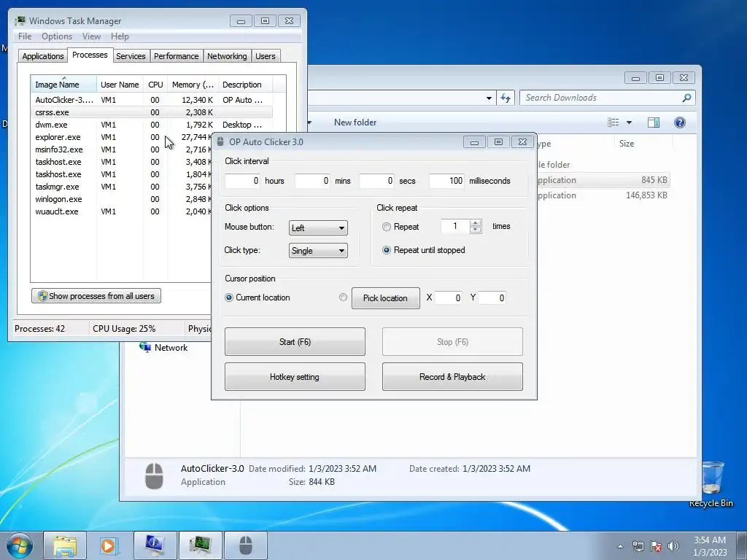Click the AutoClicker mouse icon in details pane

click(154, 475)
